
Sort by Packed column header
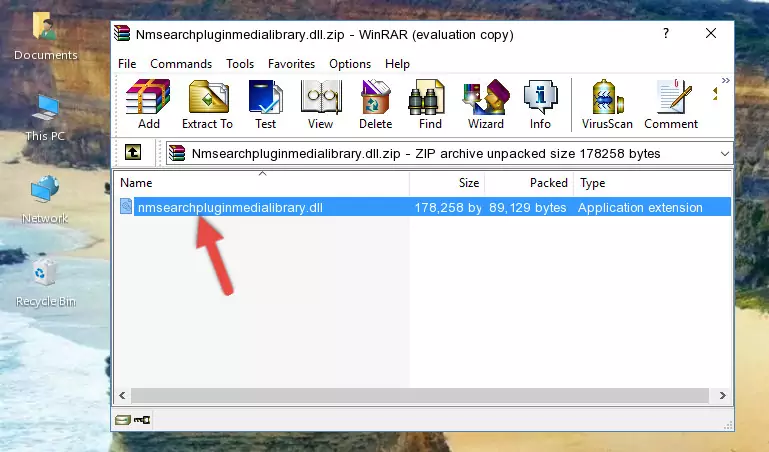point(529,183)
